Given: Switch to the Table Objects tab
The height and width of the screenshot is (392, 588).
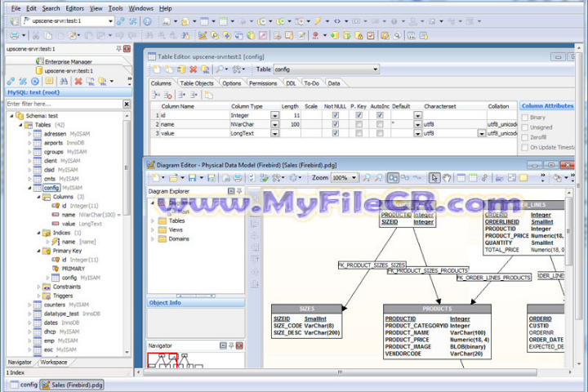Looking at the screenshot, I should 197,83.
